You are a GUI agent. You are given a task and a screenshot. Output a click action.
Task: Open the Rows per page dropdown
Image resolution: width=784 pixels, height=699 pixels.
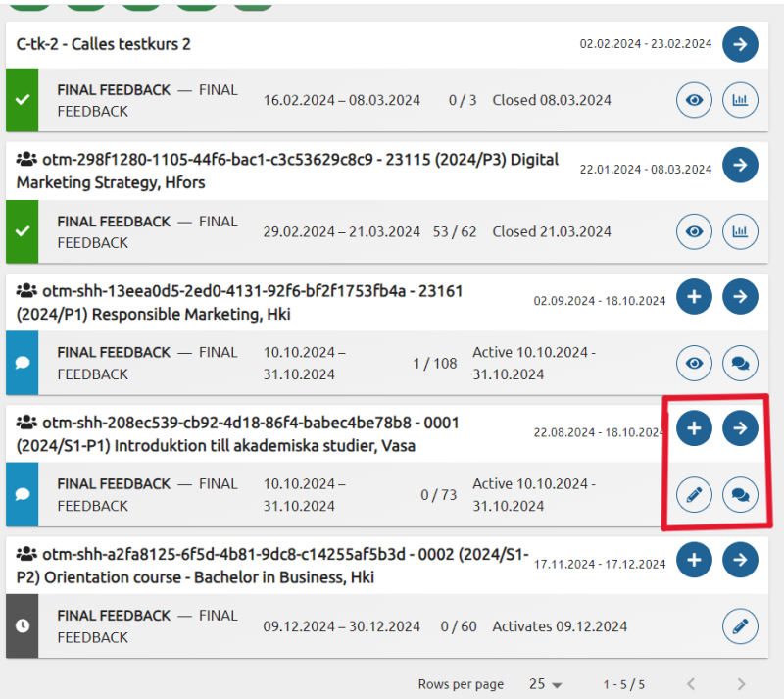click(x=547, y=684)
